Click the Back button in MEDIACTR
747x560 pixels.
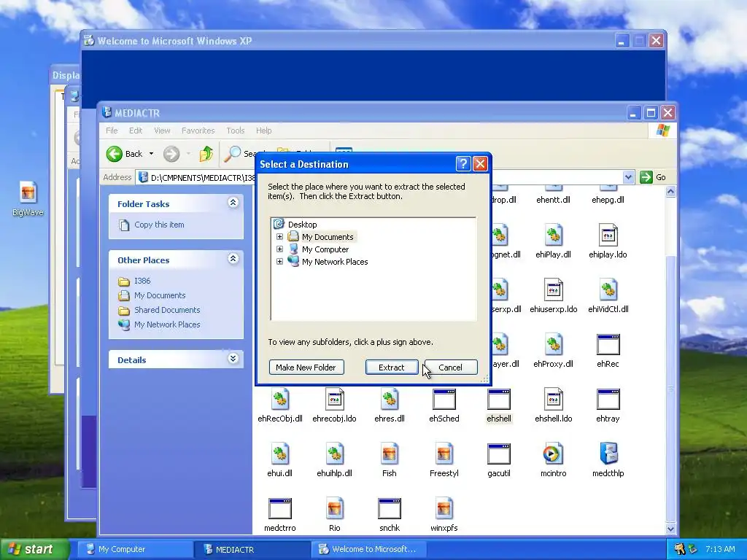[124, 153]
